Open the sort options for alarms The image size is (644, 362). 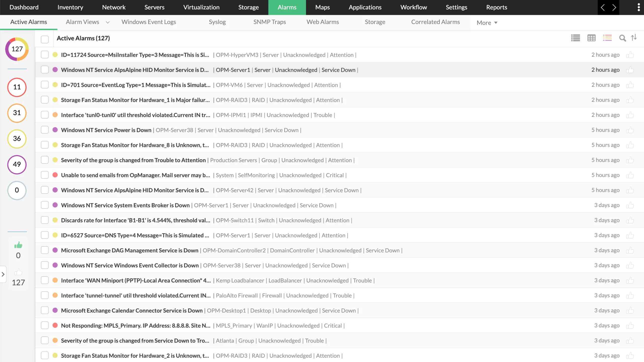[634, 38]
